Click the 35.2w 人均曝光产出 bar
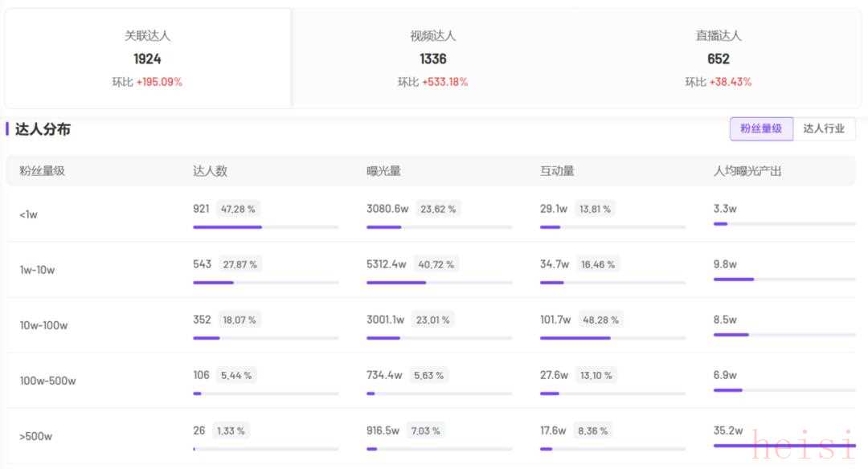This screenshot has width=868, height=469. [784, 445]
